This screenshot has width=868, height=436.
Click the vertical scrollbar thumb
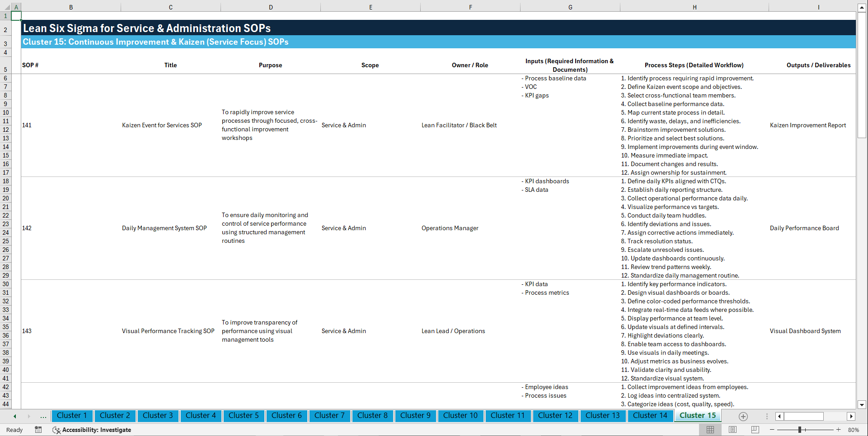(x=862, y=74)
